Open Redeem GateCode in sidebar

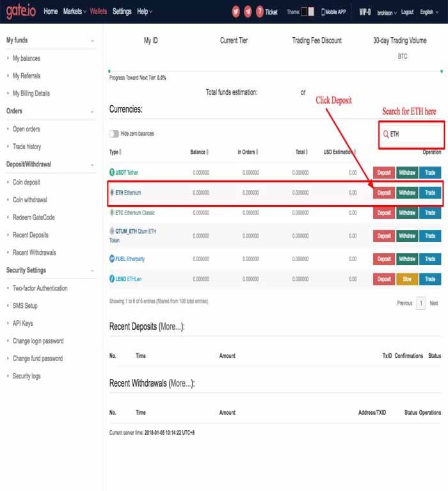click(x=33, y=217)
